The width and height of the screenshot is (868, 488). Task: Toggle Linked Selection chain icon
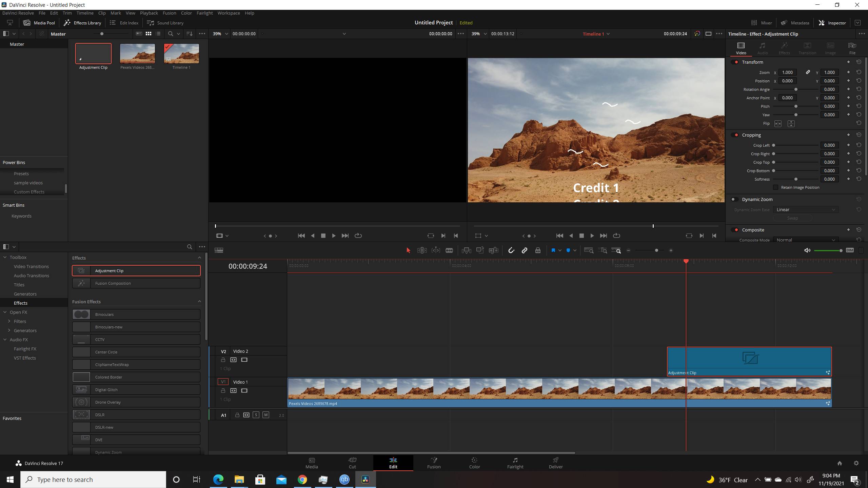[x=525, y=250]
